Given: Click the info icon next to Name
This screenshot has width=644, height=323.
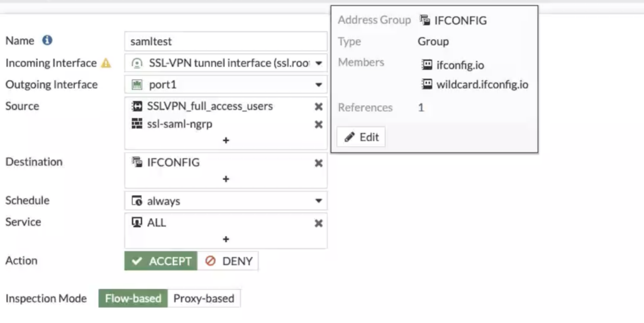Looking at the screenshot, I should click(x=47, y=40).
